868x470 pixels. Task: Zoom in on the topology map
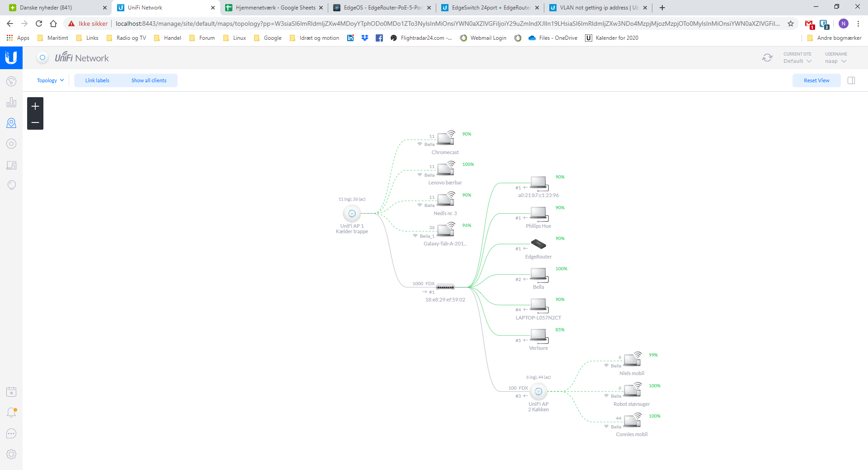(x=35, y=106)
